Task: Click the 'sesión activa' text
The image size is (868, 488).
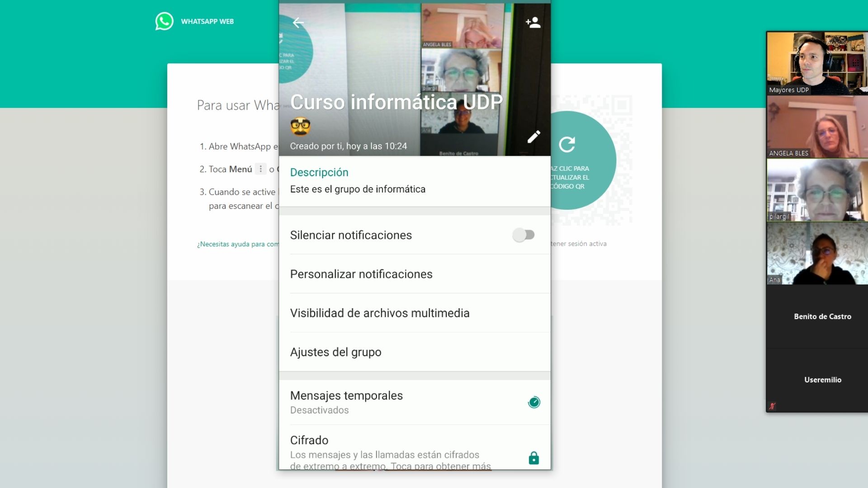Action: coord(587,244)
